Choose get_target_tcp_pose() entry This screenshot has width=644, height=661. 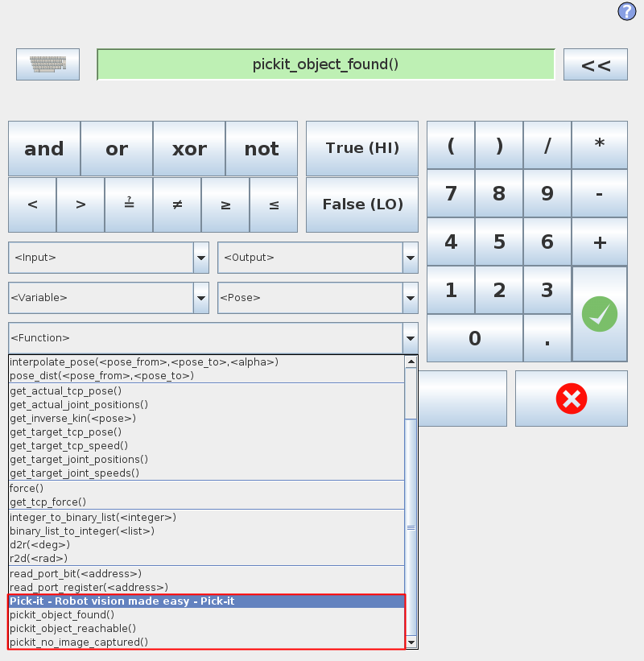pos(207,432)
